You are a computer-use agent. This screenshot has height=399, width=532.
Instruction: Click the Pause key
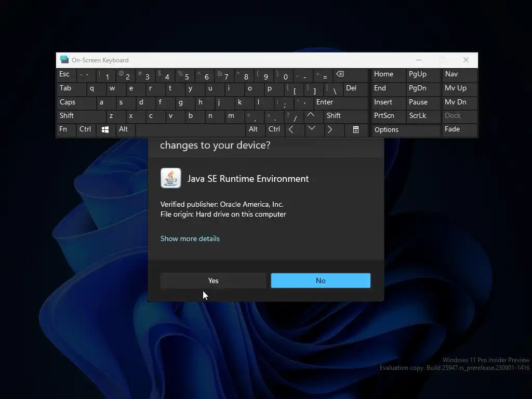(423, 102)
